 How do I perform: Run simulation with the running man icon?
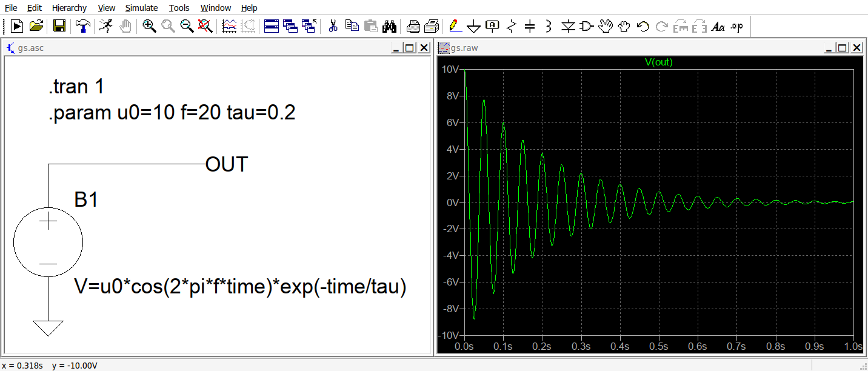(106, 25)
